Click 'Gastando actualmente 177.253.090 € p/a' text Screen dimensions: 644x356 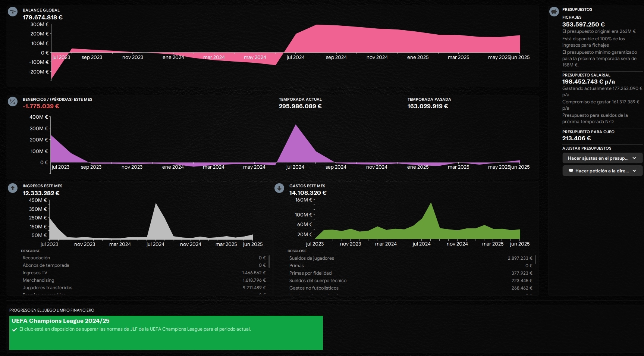tap(602, 92)
